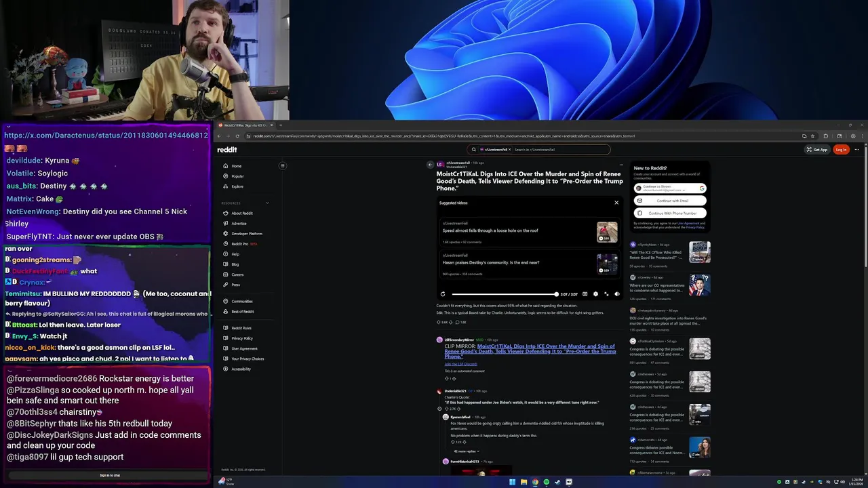
Task: Go back using post back arrow
Action: coord(430,165)
